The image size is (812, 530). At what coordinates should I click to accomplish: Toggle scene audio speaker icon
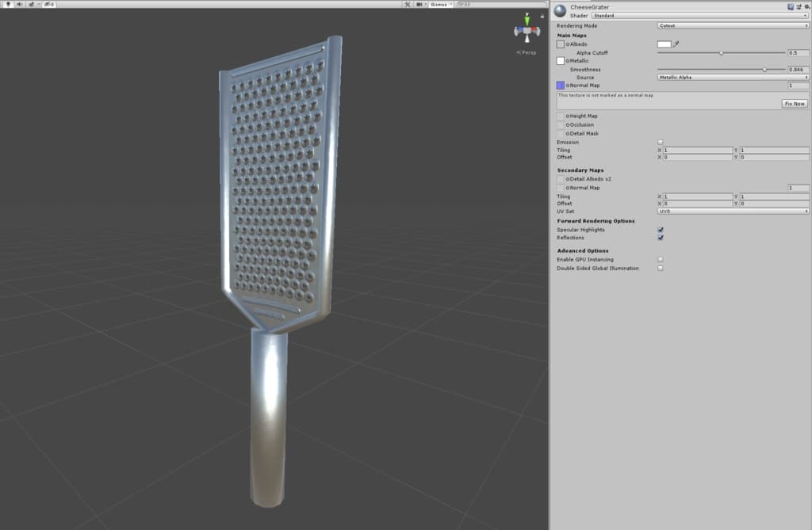coord(19,4)
